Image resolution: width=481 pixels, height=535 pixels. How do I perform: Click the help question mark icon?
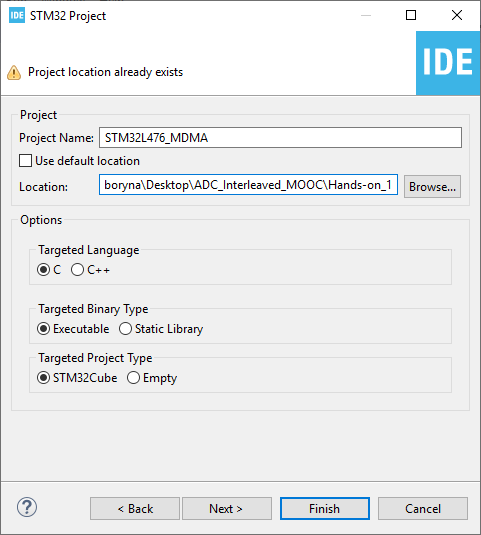tap(27, 507)
